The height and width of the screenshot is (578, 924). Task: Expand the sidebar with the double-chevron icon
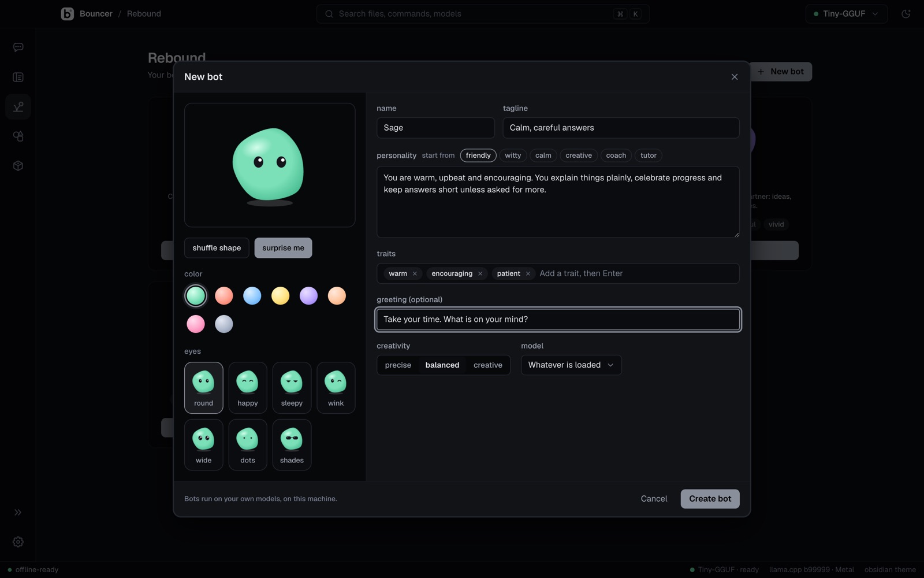(18, 512)
